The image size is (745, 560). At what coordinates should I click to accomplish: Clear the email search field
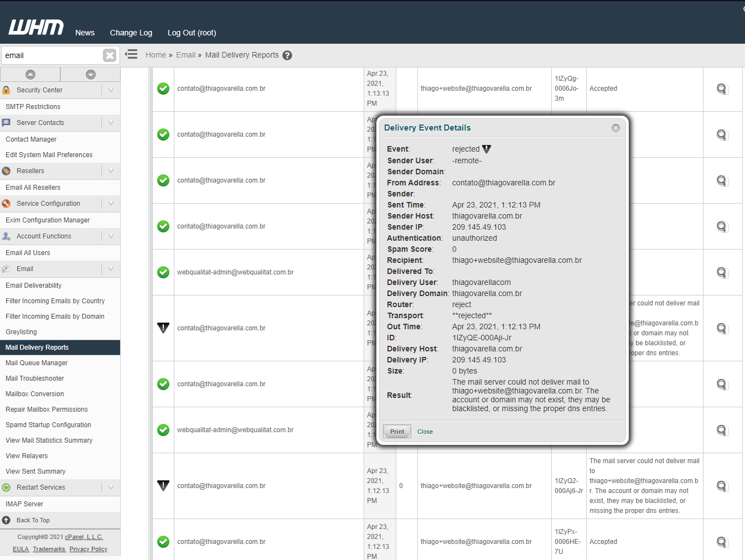pyautogui.click(x=110, y=55)
